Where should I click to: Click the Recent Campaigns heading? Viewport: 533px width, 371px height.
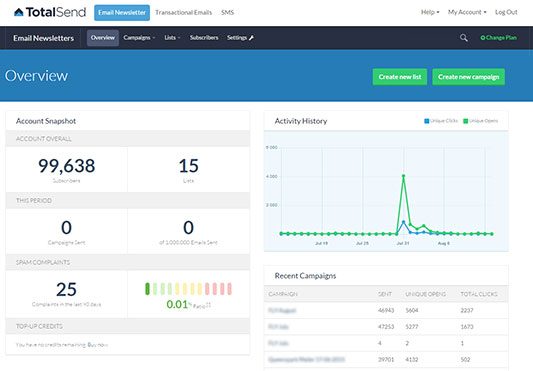tap(305, 276)
